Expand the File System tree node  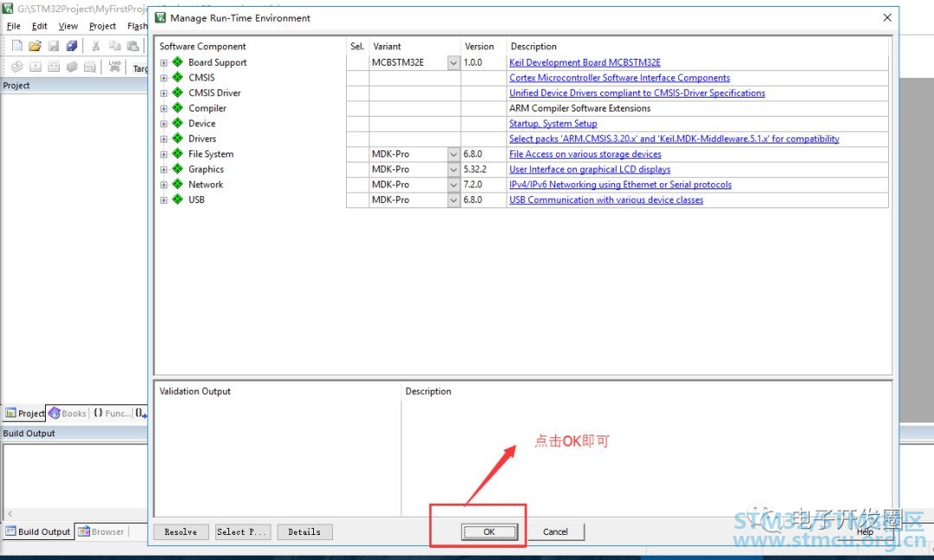(x=163, y=154)
